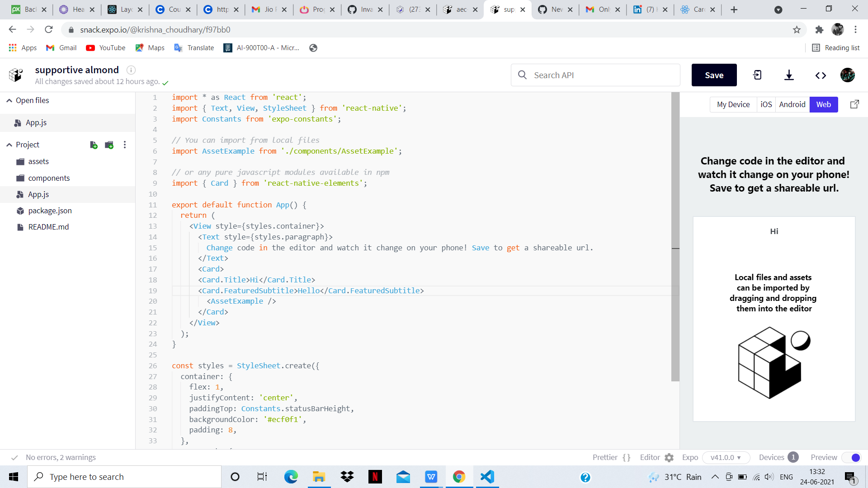Collapse the Open files section

tap(9, 100)
